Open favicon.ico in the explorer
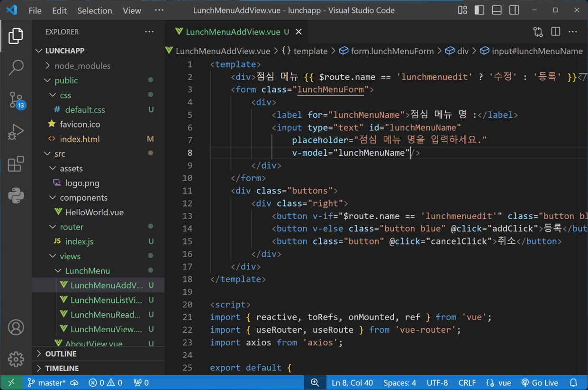The image size is (588, 390). pyautogui.click(x=99, y=124)
